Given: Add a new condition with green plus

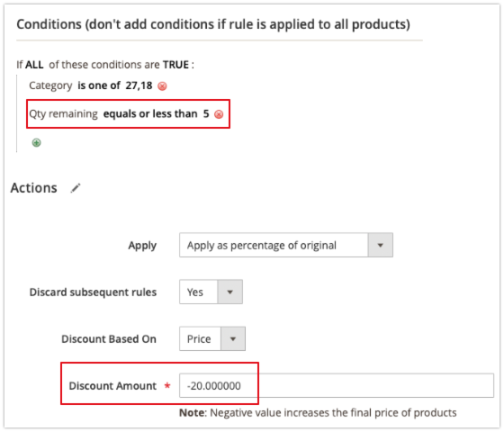Looking at the screenshot, I should pos(36,142).
